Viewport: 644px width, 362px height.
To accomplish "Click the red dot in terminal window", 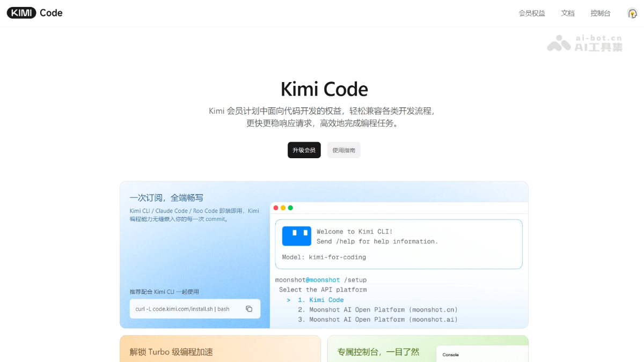I will (276, 208).
